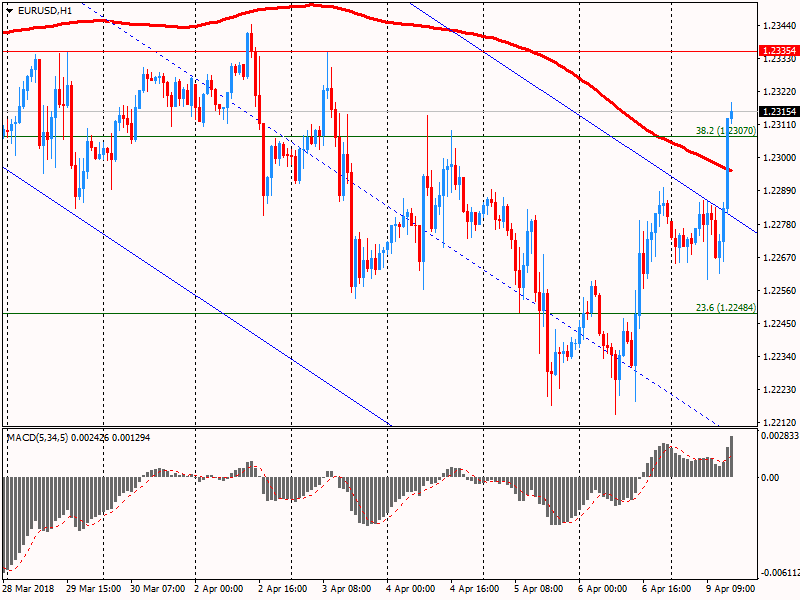Click the 30 Mar 07:00 time label
The width and height of the screenshot is (800, 600).
point(158,589)
